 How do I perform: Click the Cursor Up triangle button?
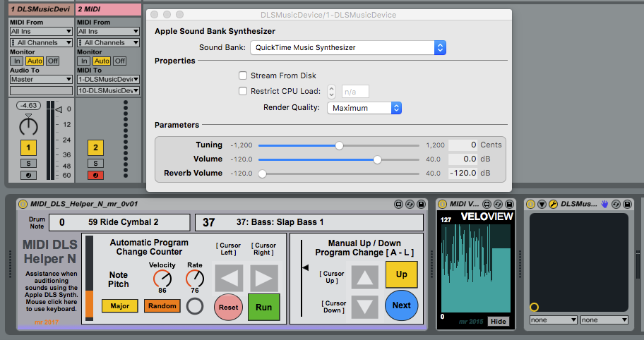pos(366,277)
